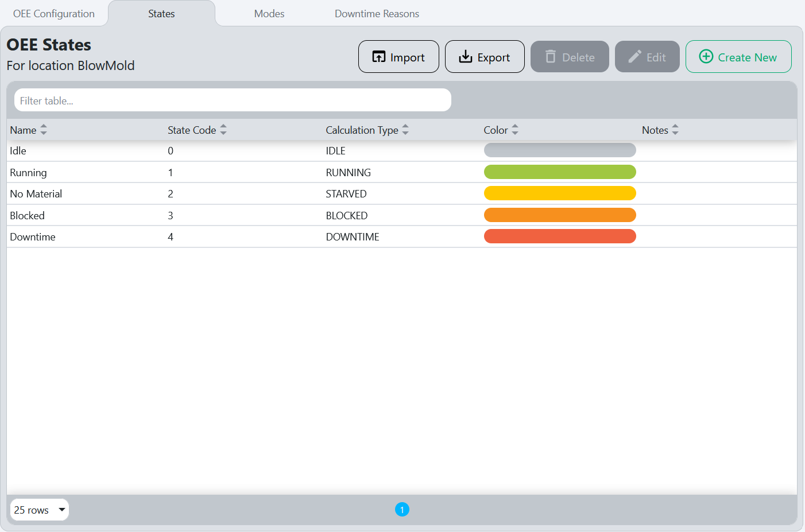This screenshot has height=532, width=805.
Task: Click the sort arrows beside State Code
Action: tap(223, 130)
